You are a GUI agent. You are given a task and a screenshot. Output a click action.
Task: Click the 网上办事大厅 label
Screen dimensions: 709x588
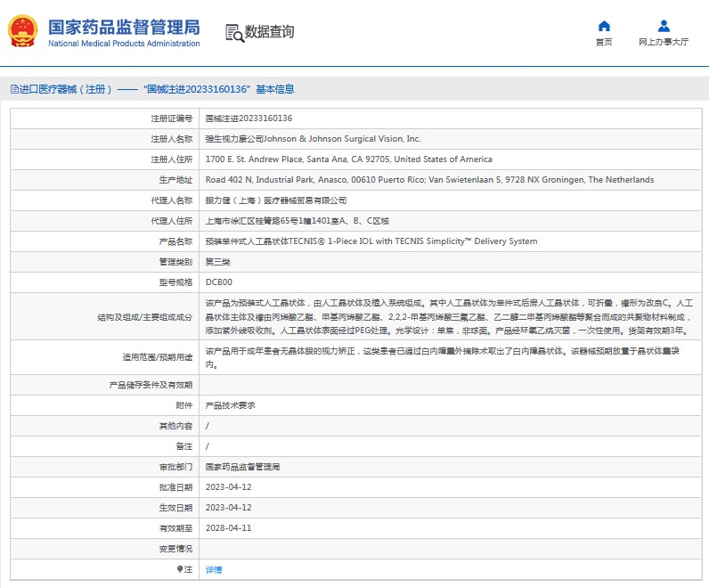tap(664, 42)
